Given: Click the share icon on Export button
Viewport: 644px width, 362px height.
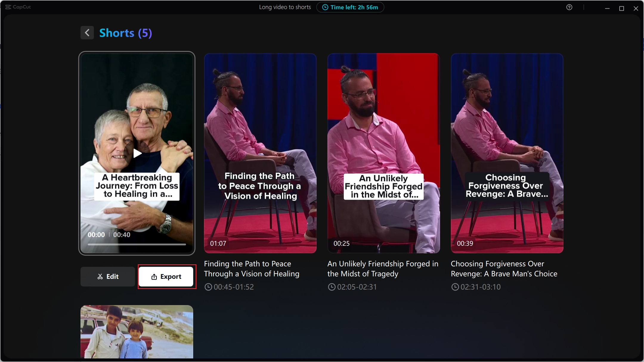Looking at the screenshot, I should coord(154,277).
